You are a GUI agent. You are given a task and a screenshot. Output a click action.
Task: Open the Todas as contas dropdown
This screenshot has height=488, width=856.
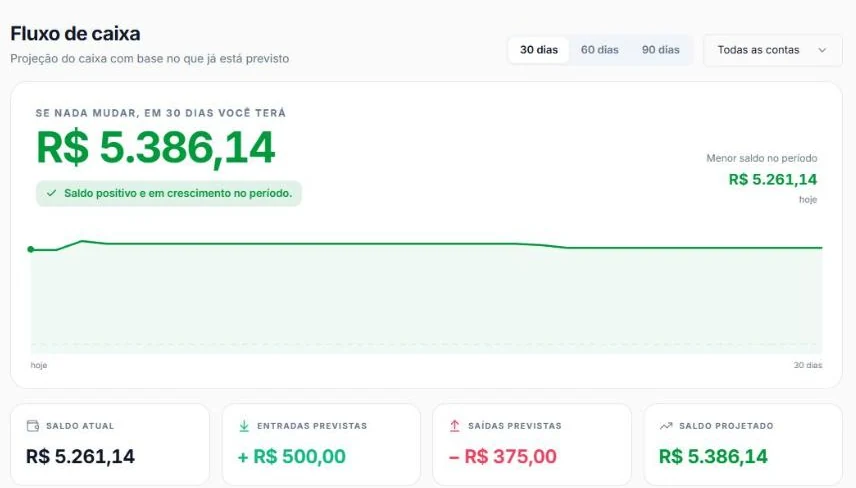click(x=772, y=50)
